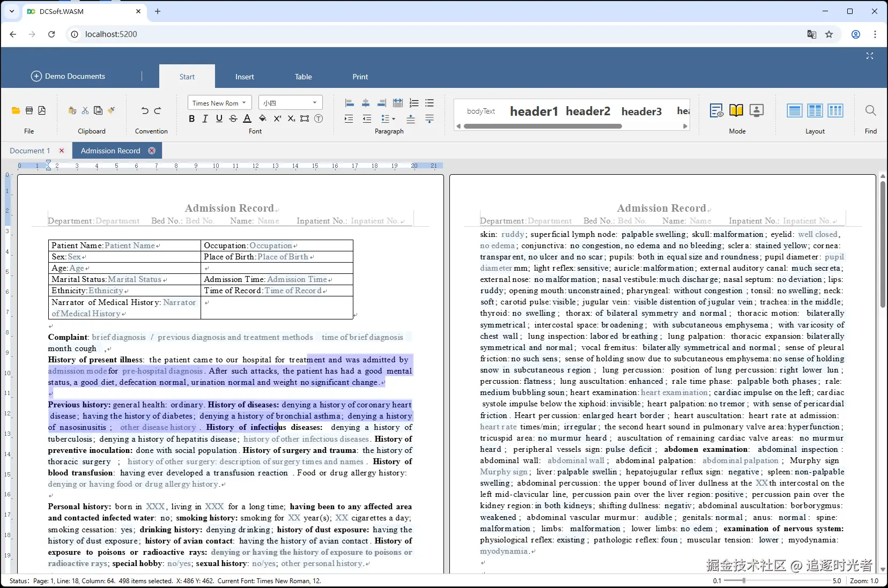Open the Print ribbon tab

(x=360, y=77)
